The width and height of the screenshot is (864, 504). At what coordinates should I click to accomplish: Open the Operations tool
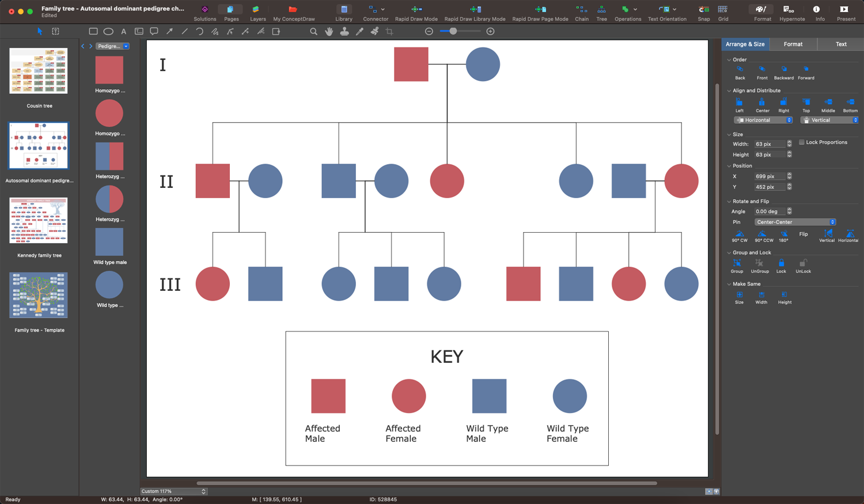tap(628, 13)
